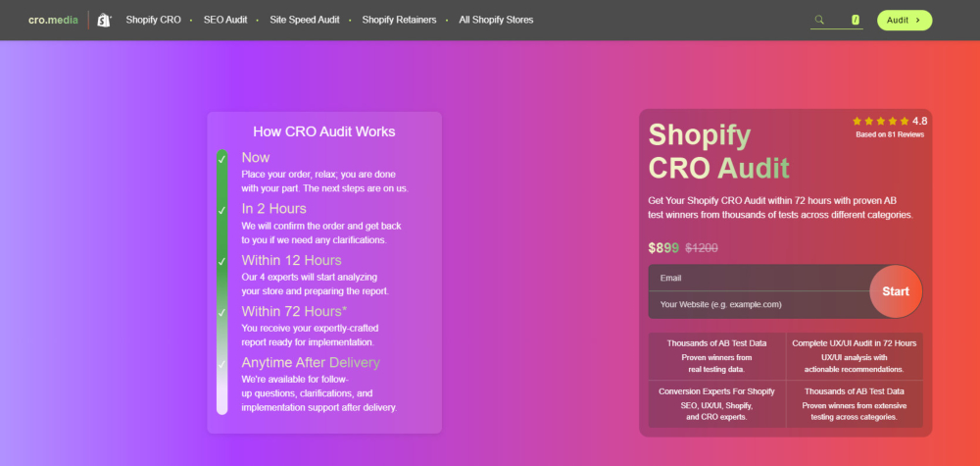Click the slash shortcut icon in search
The height and width of the screenshot is (466, 980).
tap(855, 20)
